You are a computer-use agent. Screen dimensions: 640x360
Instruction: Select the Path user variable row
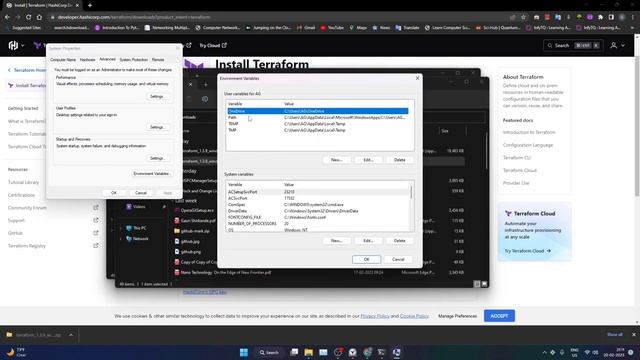coord(318,118)
